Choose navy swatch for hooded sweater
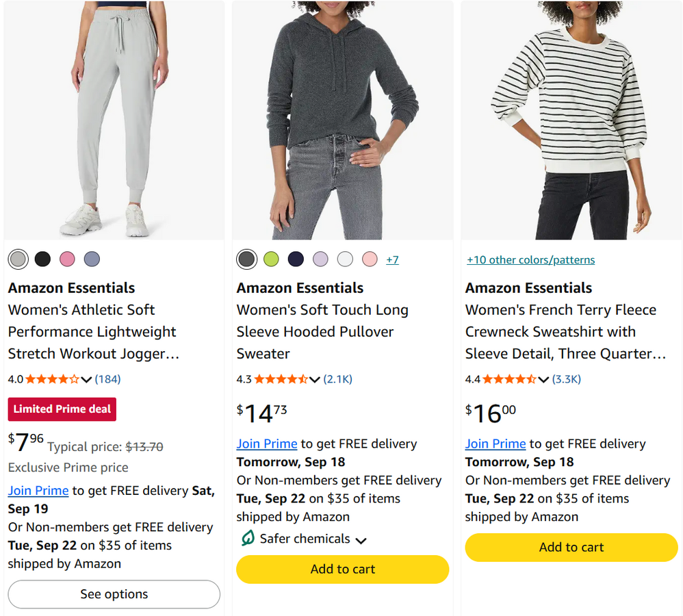Viewport: 683px width, 616px height. coord(296,259)
